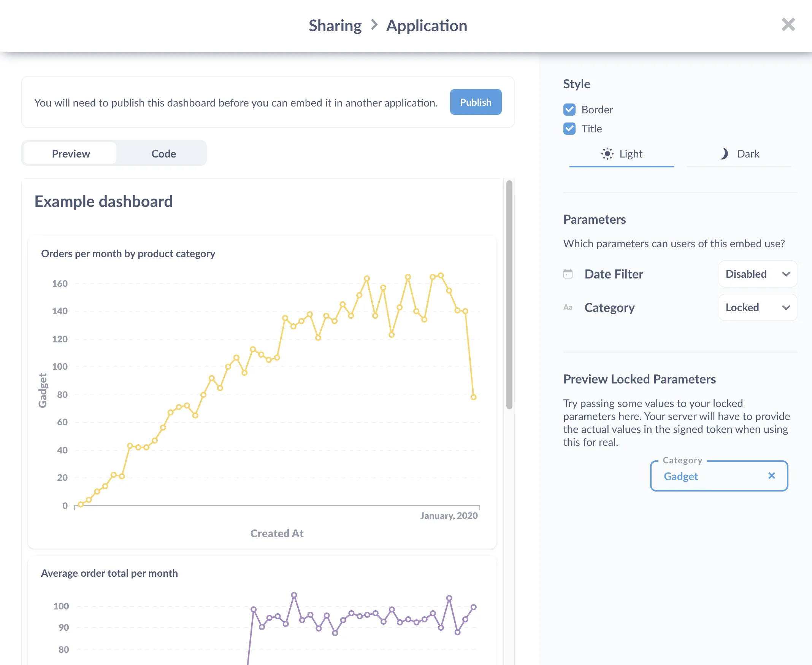Click the 'January, 2020' axis label
Viewport: 812px width, 665px height.
coord(449,515)
